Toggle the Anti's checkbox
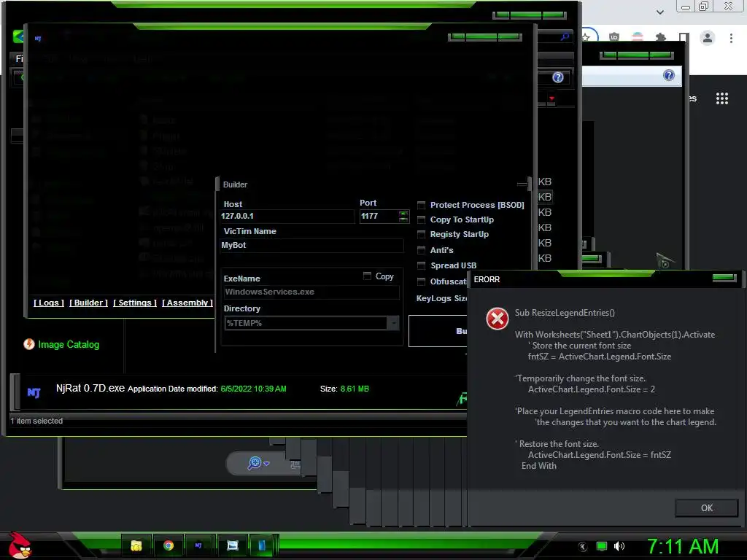 (x=421, y=250)
